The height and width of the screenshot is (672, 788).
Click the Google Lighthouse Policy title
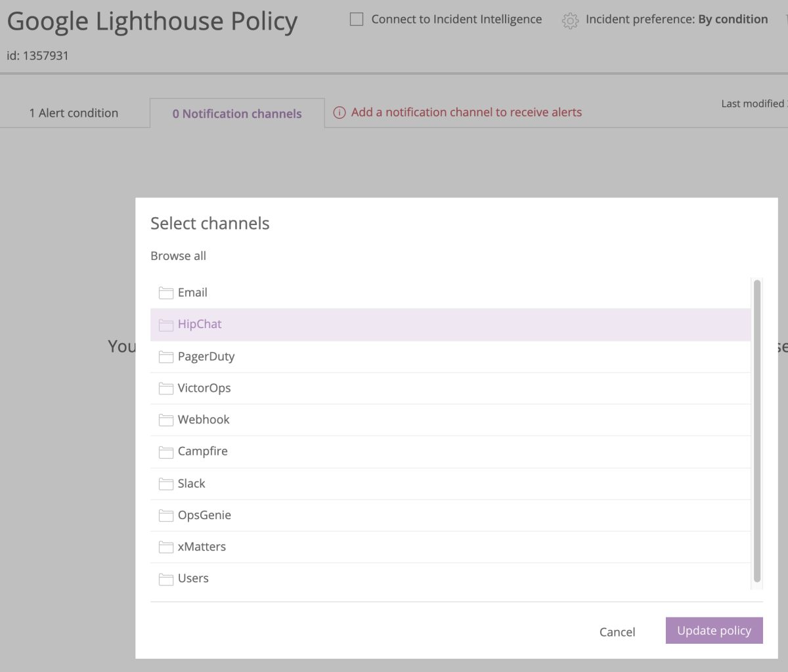coord(152,22)
